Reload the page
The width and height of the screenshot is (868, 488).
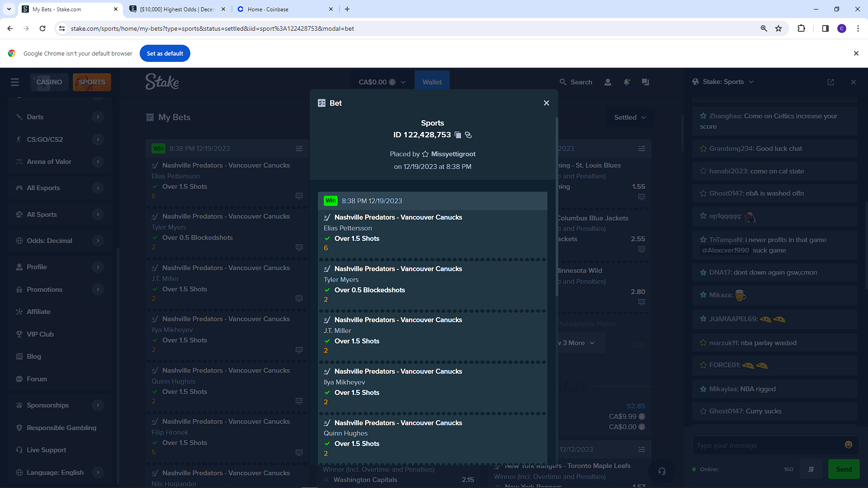[42, 28]
